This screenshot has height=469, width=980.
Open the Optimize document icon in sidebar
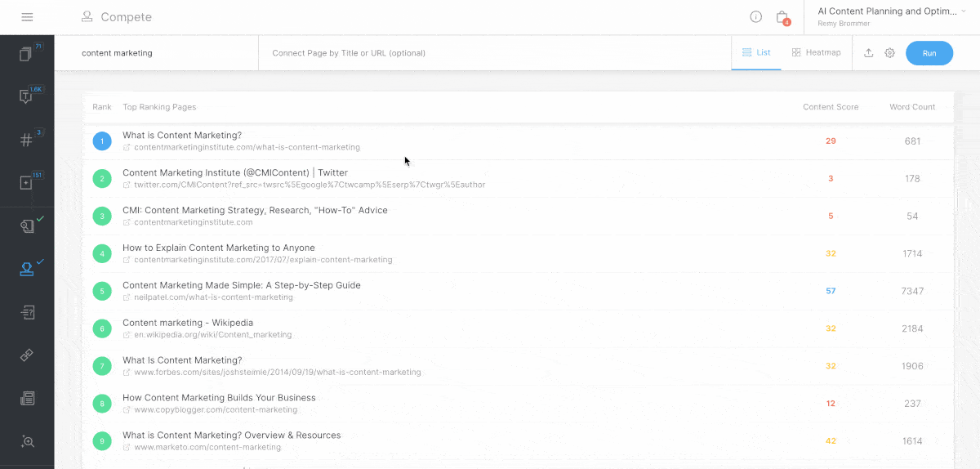pyautogui.click(x=27, y=312)
